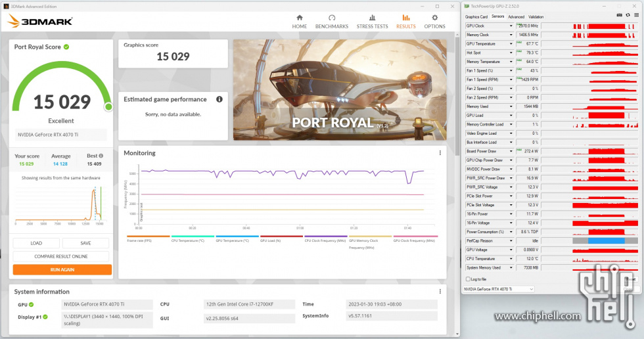644x339 pixels.
Task: Click the Port Royal benchmark thumbnail image
Action: [x=340, y=90]
